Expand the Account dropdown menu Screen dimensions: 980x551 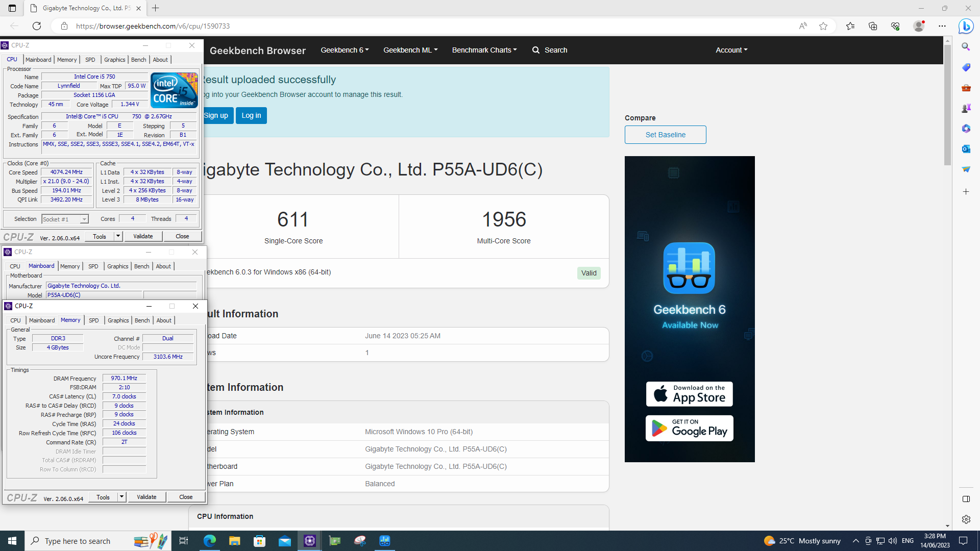click(731, 50)
